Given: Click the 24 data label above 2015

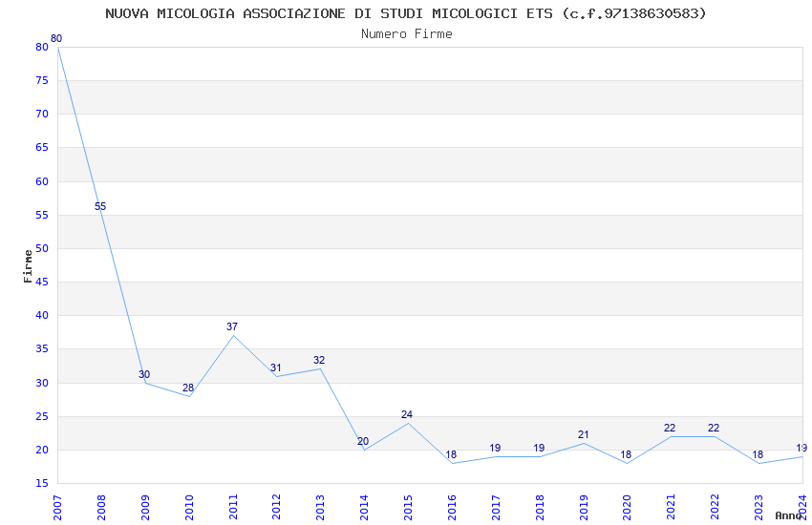Looking at the screenshot, I should point(407,414).
